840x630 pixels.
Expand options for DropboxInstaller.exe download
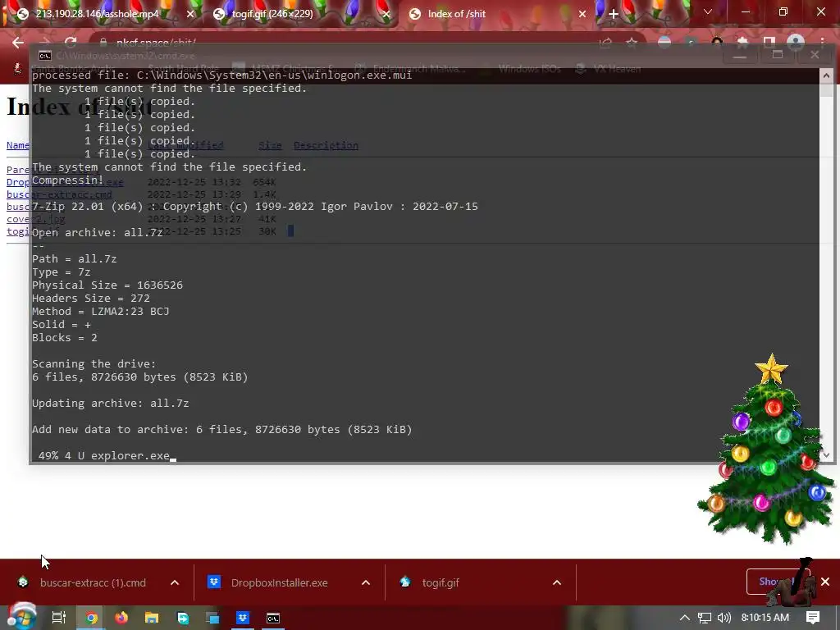(366, 582)
